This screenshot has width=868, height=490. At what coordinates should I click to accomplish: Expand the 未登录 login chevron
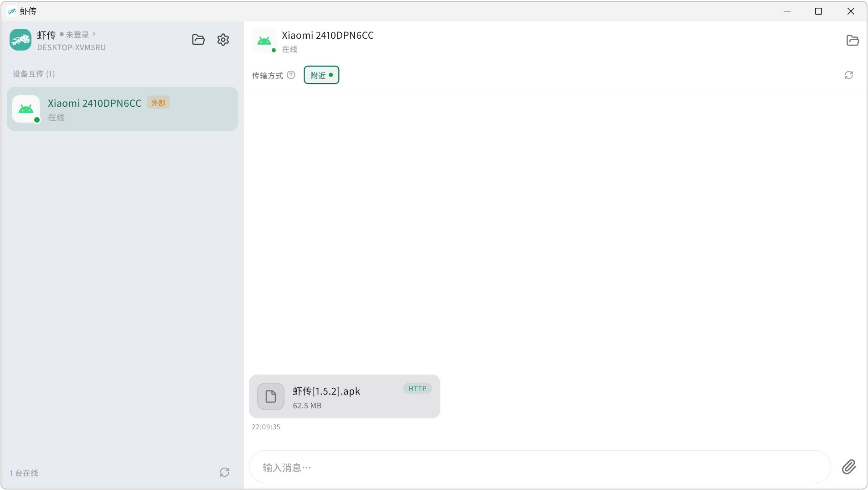[94, 34]
